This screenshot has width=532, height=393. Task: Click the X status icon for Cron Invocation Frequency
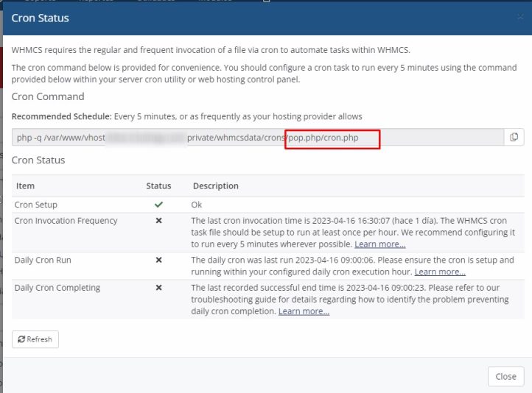click(x=158, y=221)
